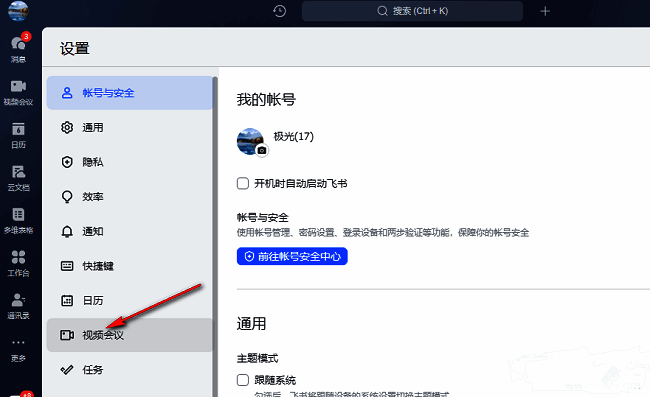
Task: Open the history clock icon
Action: [x=280, y=11]
